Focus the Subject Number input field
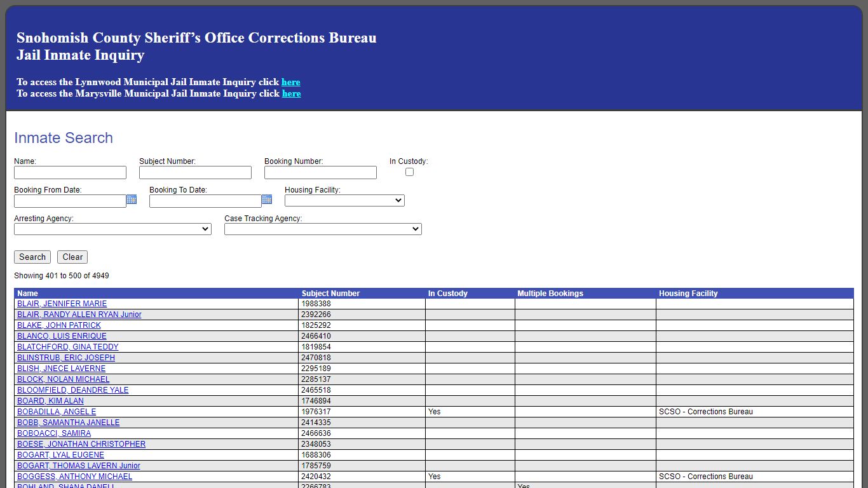 click(195, 173)
